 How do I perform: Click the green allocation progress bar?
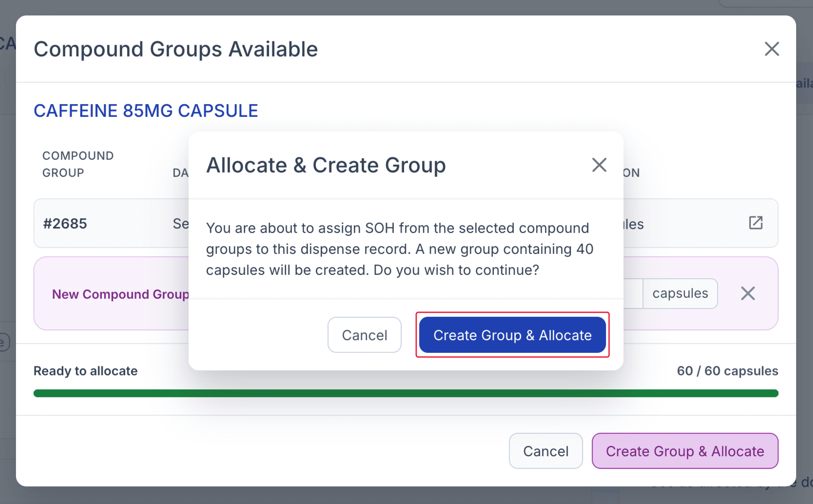[x=406, y=393]
